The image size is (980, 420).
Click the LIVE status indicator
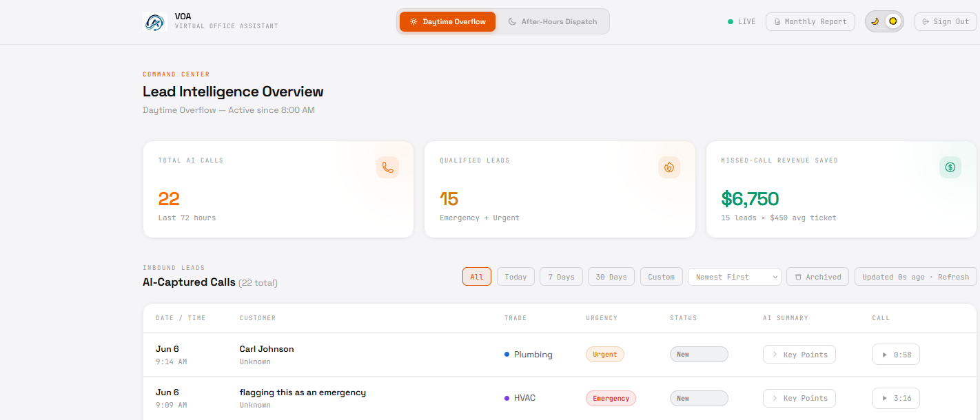pyautogui.click(x=742, y=21)
